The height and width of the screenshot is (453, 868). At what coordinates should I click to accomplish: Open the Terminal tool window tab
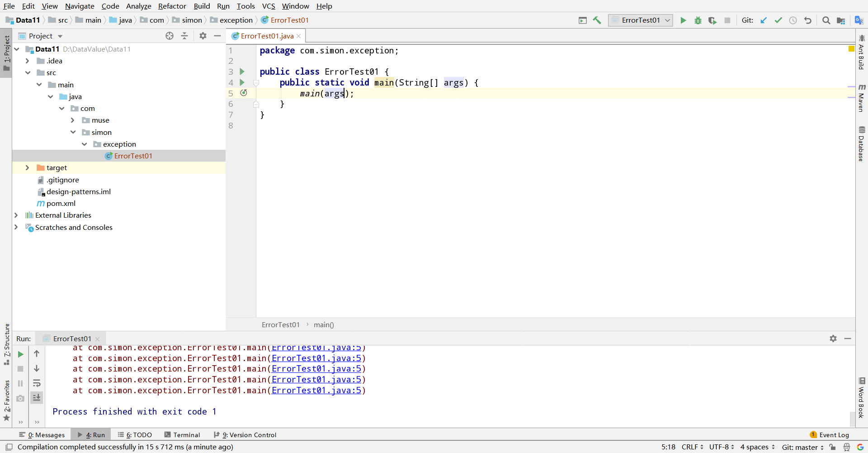point(182,435)
